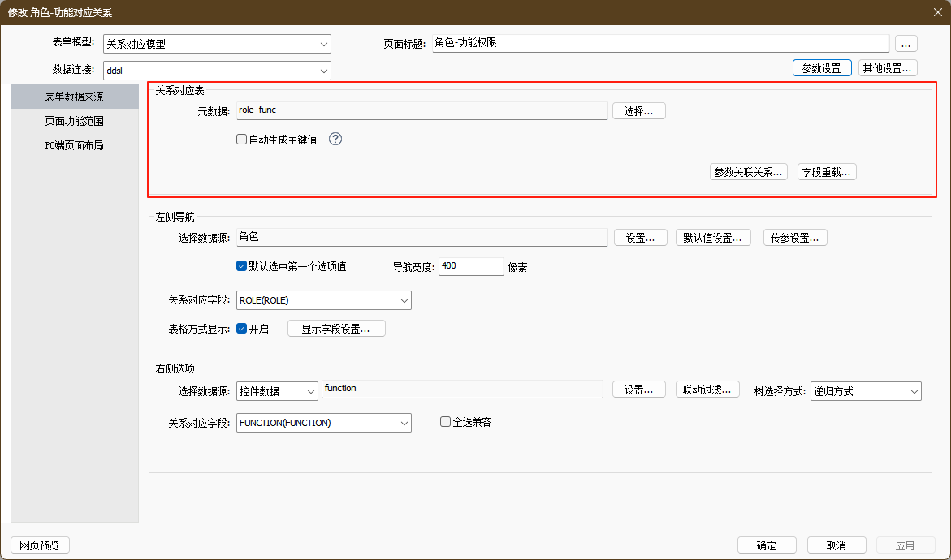The image size is (951, 560).
Task: Check the 全选兼容 checkbox
Action: coord(445,422)
